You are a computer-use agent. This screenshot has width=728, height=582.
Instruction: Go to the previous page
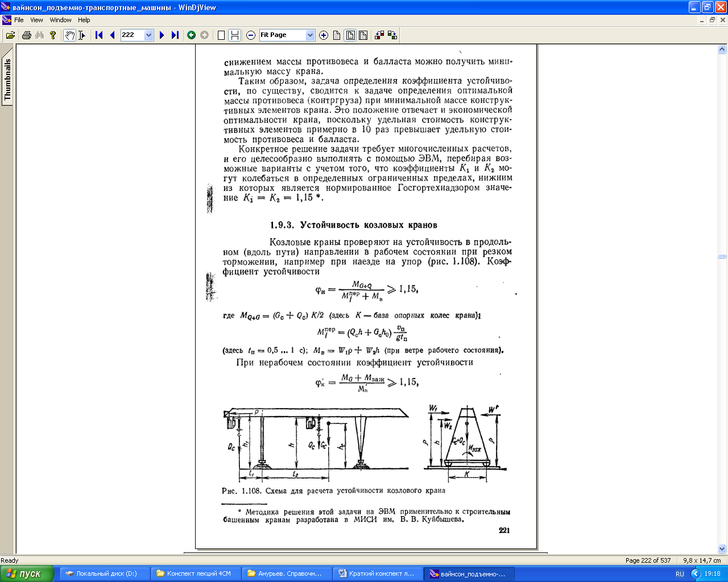(x=112, y=35)
